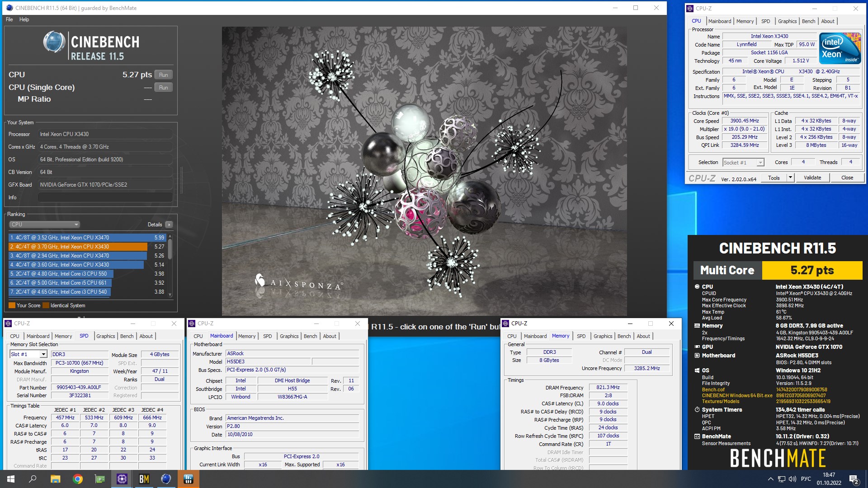Open CPU-Z Tools button

(774, 178)
